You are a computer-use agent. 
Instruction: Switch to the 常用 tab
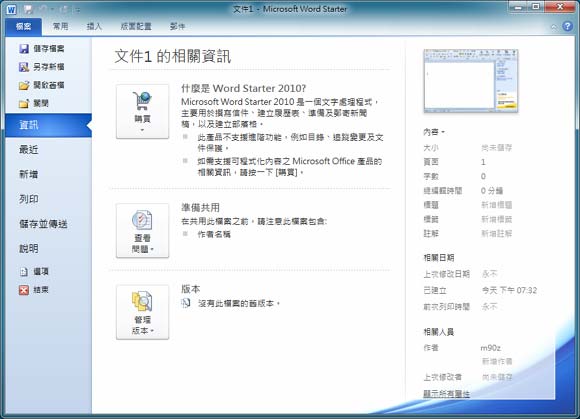tap(60, 26)
